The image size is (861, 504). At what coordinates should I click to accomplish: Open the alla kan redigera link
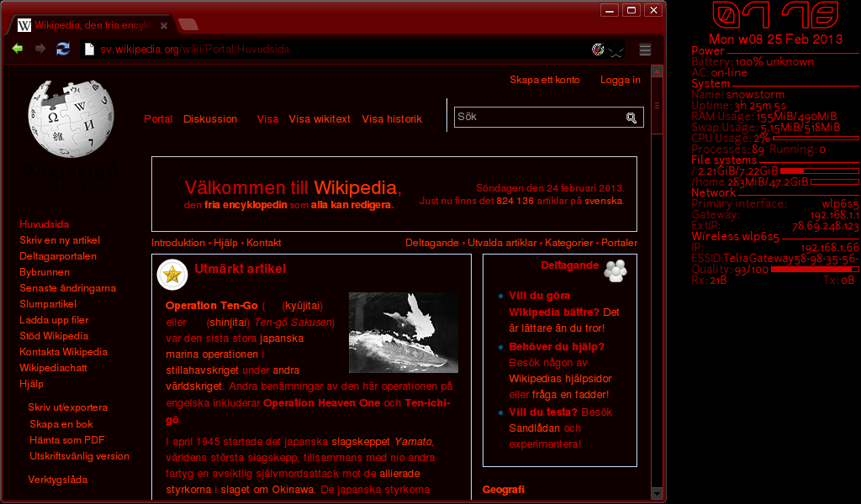coord(351,205)
